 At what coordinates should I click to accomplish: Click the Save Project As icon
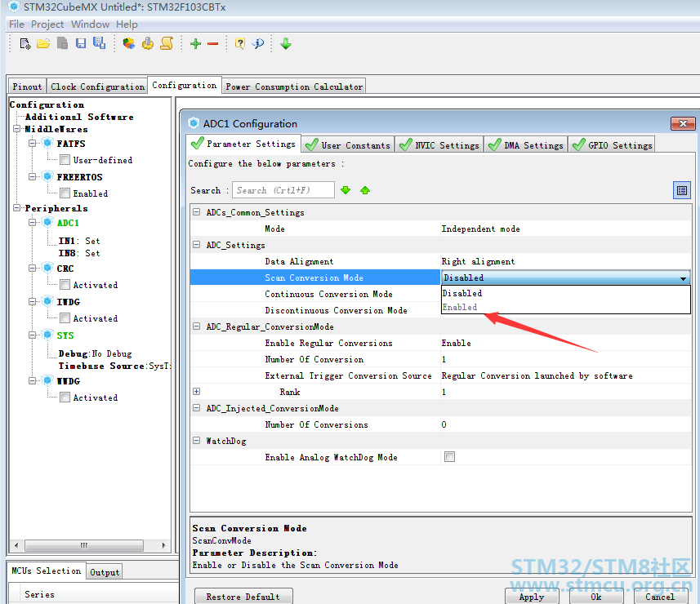(99, 42)
